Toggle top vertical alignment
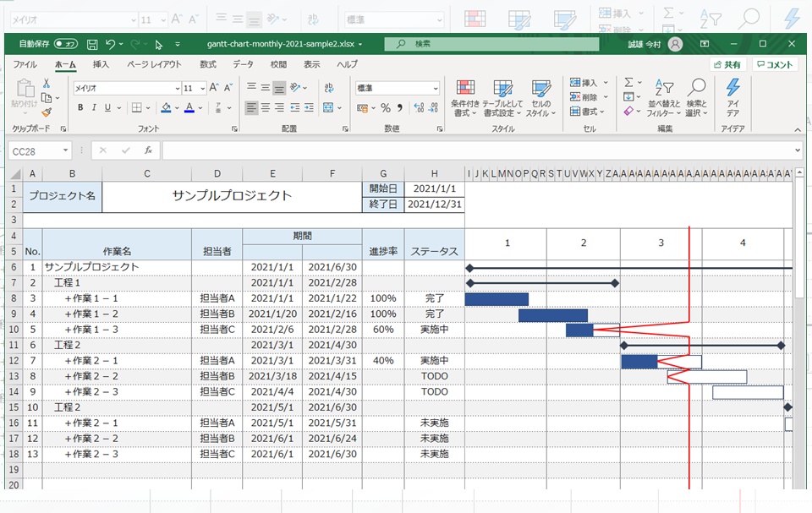The image size is (812, 513). (251, 86)
